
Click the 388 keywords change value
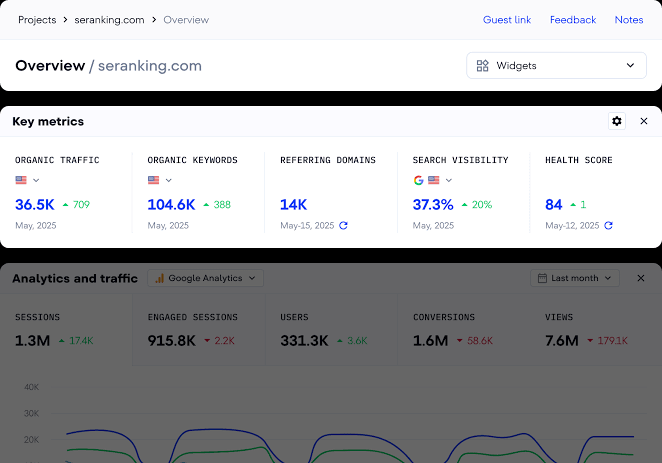(x=222, y=205)
